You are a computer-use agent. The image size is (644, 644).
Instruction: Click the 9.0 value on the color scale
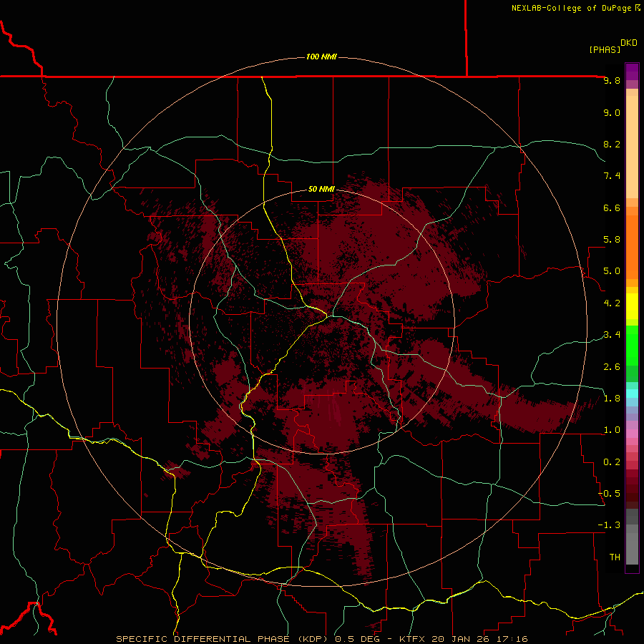point(612,112)
